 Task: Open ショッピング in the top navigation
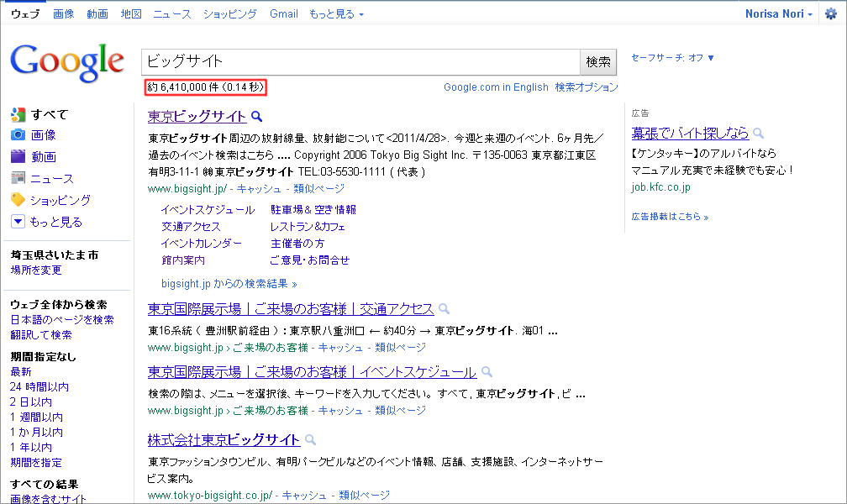pyautogui.click(x=229, y=14)
